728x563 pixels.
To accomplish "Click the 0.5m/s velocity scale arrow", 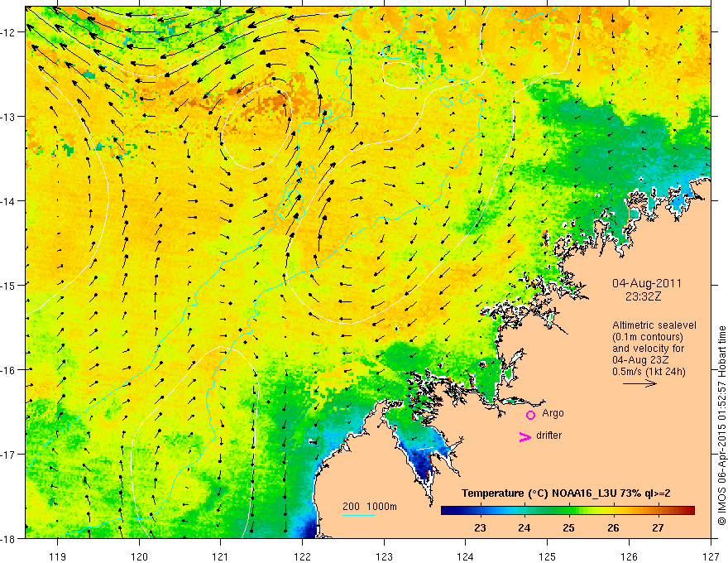I will pyautogui.click(x=639, y=383).
